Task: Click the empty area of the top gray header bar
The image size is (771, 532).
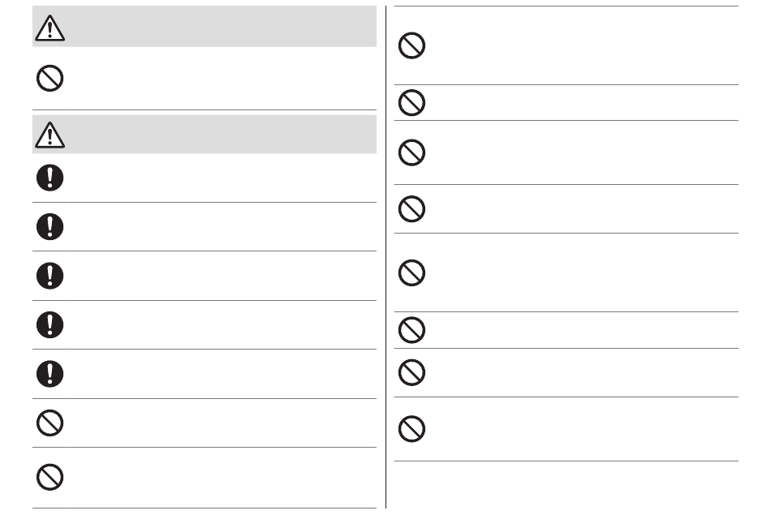Action: pos(222,27)
